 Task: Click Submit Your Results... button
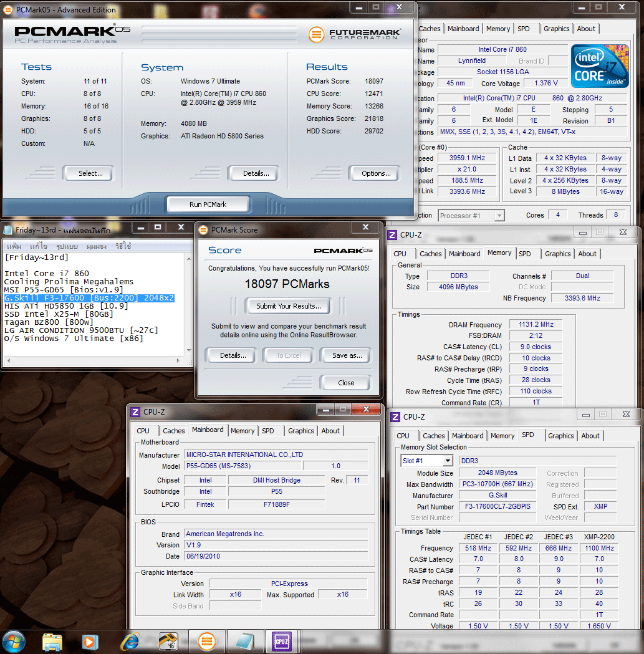[x=288, y=306]
